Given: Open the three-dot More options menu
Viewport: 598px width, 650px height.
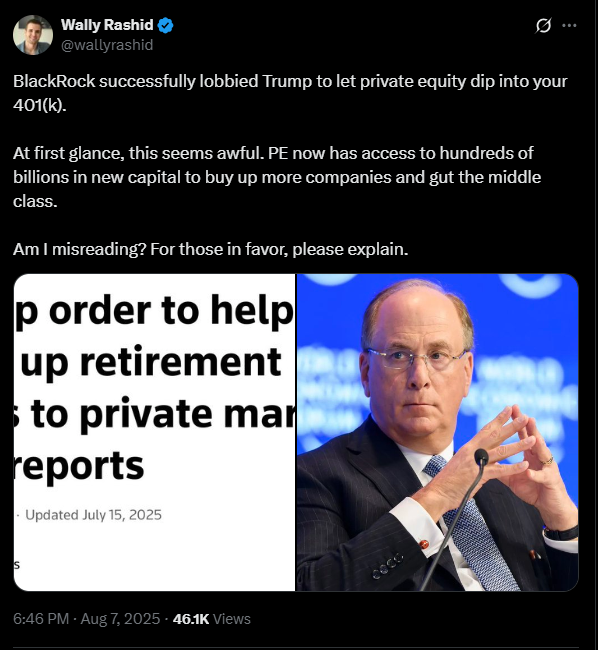Looking at the screenshot, I should point(569,26).
